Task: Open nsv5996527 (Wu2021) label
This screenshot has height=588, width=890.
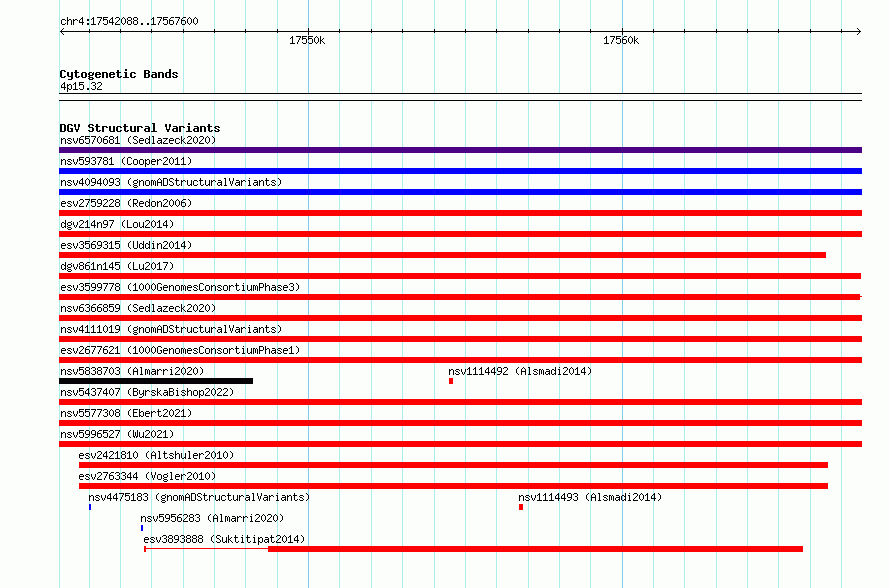Action: tap(117, 434)
